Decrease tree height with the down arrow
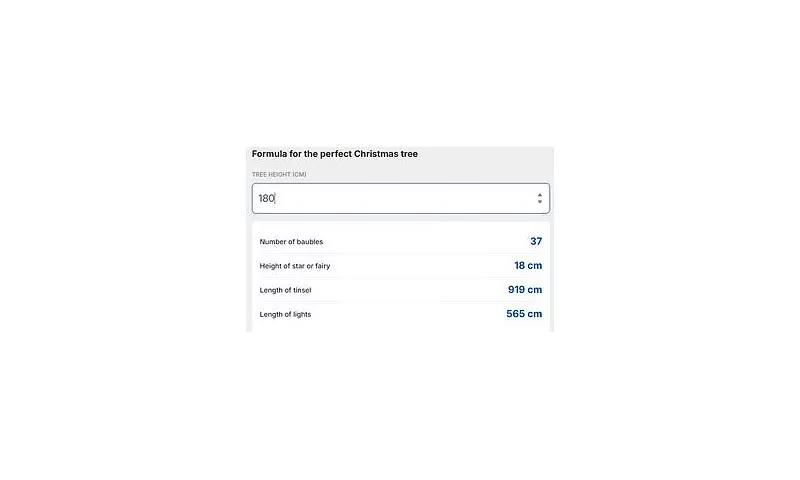800x480 pixels. [x=540, y=202]
